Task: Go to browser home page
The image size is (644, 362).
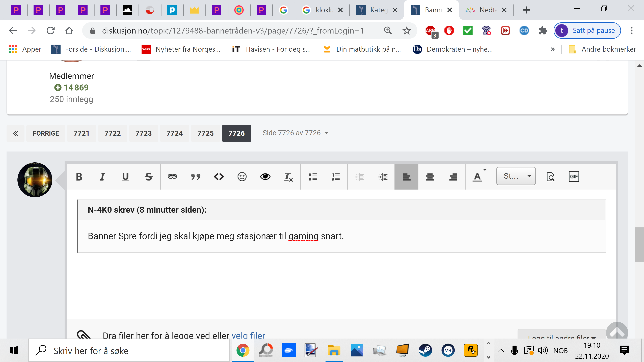Action: click(x=69, y=31)
